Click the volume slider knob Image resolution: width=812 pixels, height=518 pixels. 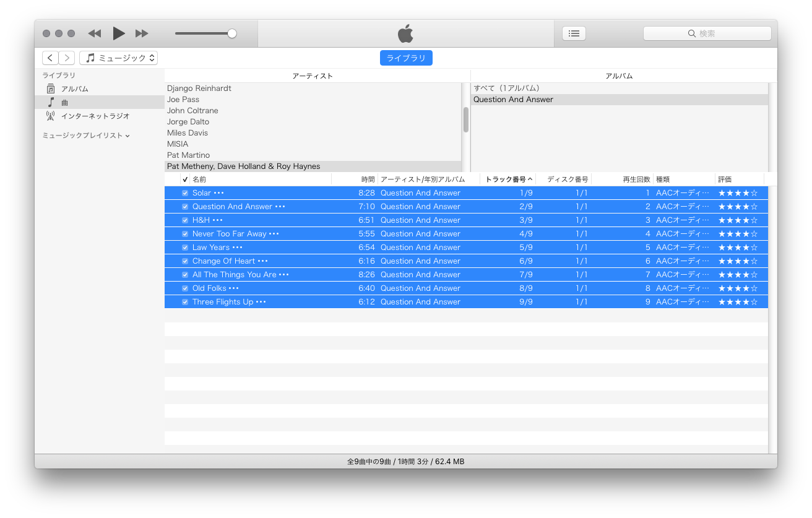[x=232, y=33]
